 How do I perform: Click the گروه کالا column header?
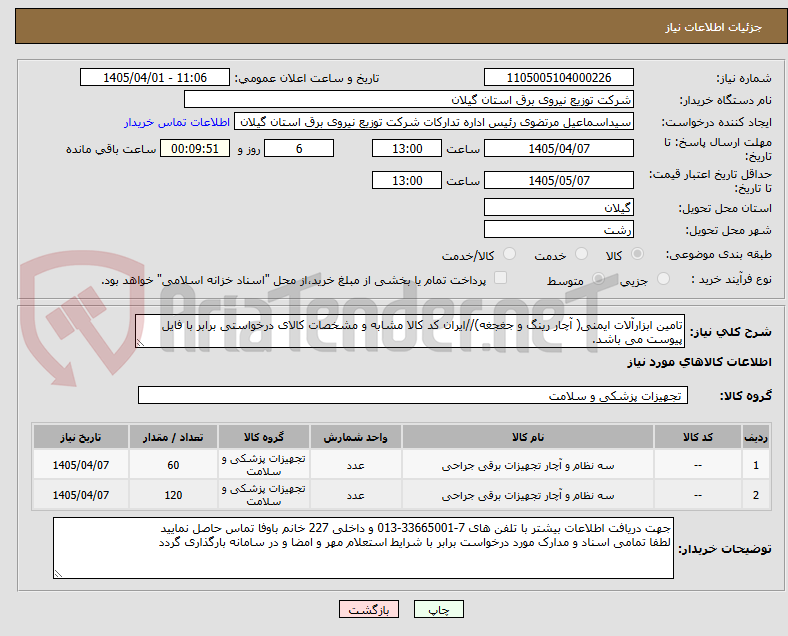pyautogui.click(x=264, y=437)
